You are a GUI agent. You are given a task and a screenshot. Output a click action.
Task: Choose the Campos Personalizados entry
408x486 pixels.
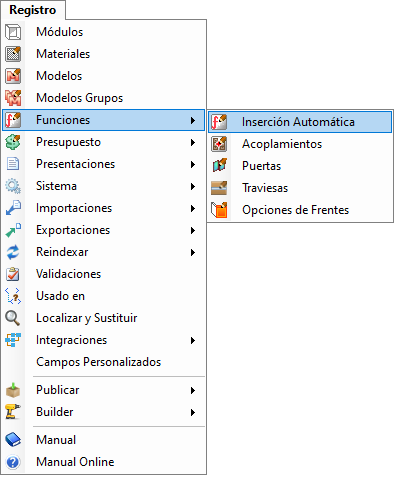point(103,362)
